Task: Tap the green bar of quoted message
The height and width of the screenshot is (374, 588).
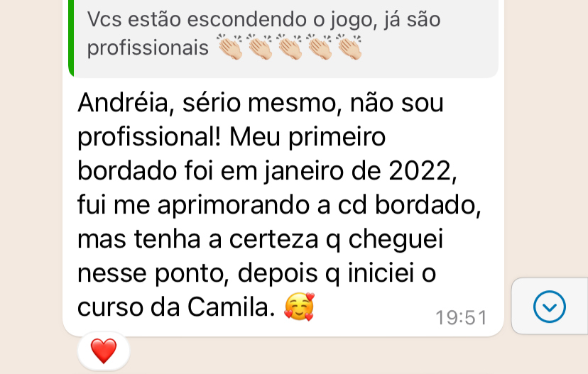Action: pyautogui.click(x=71, y=37)
